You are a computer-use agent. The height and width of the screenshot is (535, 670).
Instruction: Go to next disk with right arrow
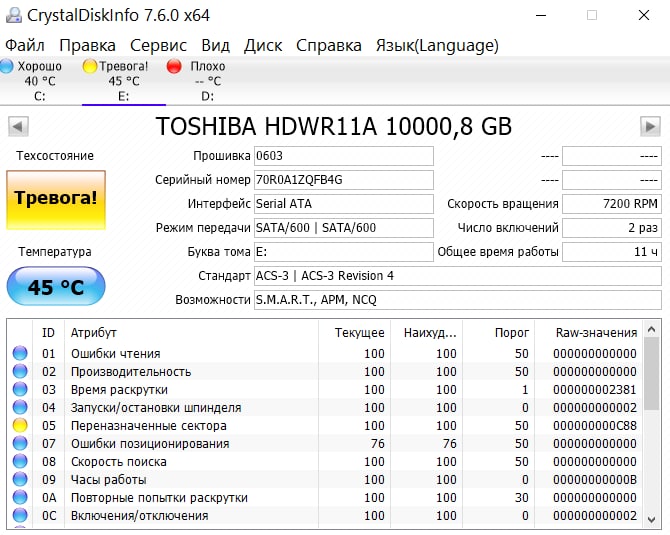click(650, 126)
